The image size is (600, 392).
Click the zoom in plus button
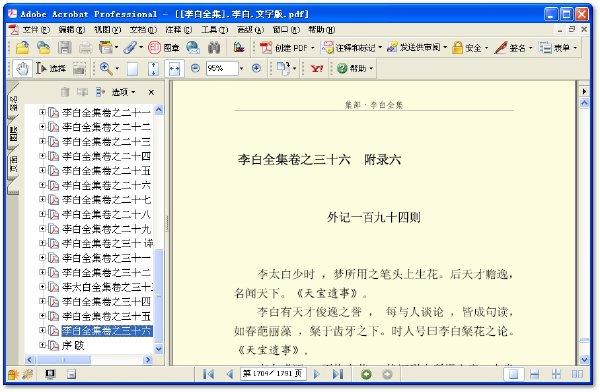(256, 68)
